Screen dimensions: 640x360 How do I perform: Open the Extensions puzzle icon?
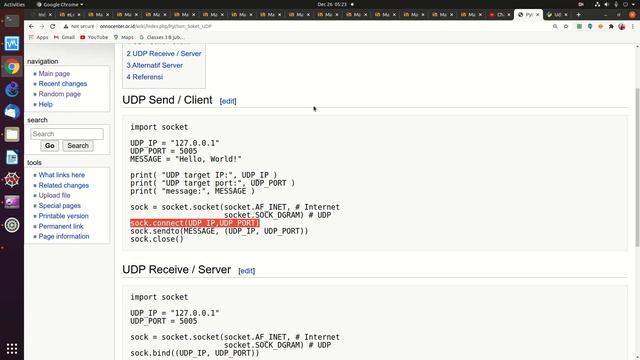[x=611, y=26]
